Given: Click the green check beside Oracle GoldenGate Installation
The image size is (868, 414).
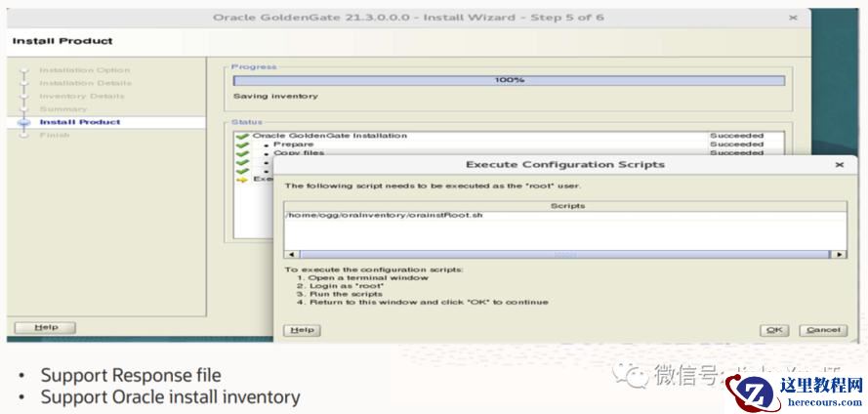Looking at the screenshot, I should [242, 136].
